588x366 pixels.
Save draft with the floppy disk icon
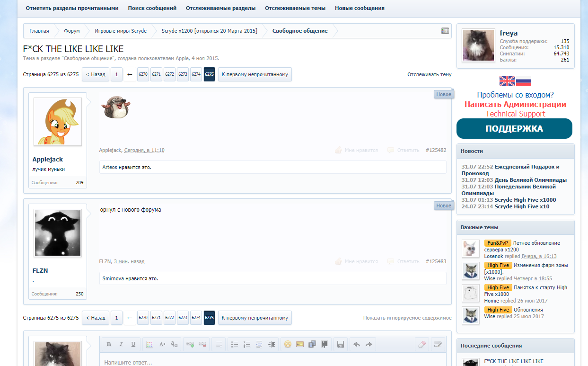coord(341,344)
